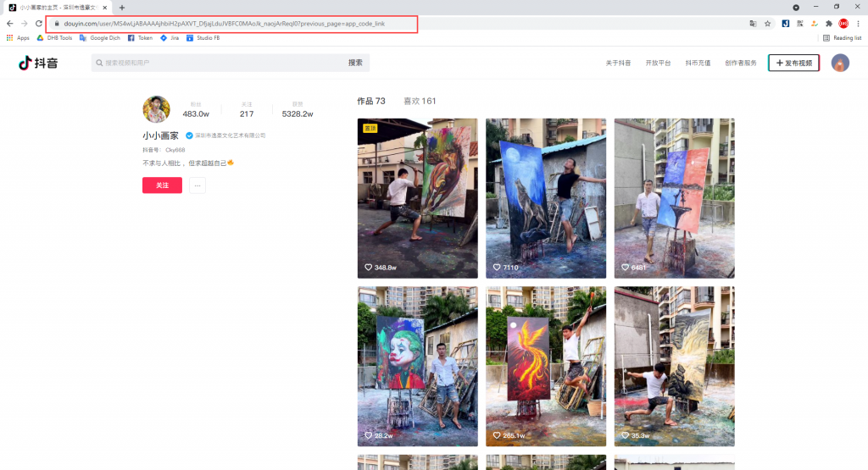Click the padlock site info icon
This screenshot has width=868, height=470.
[57, 24]
